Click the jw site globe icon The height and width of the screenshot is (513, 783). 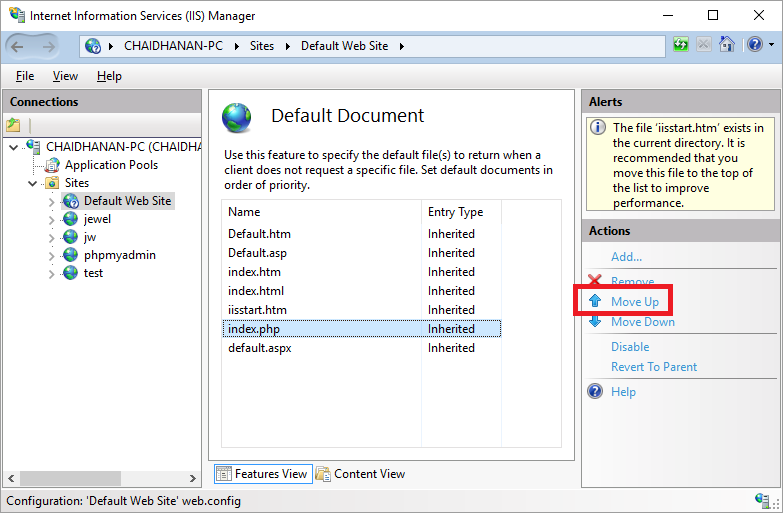click(70, 237)
